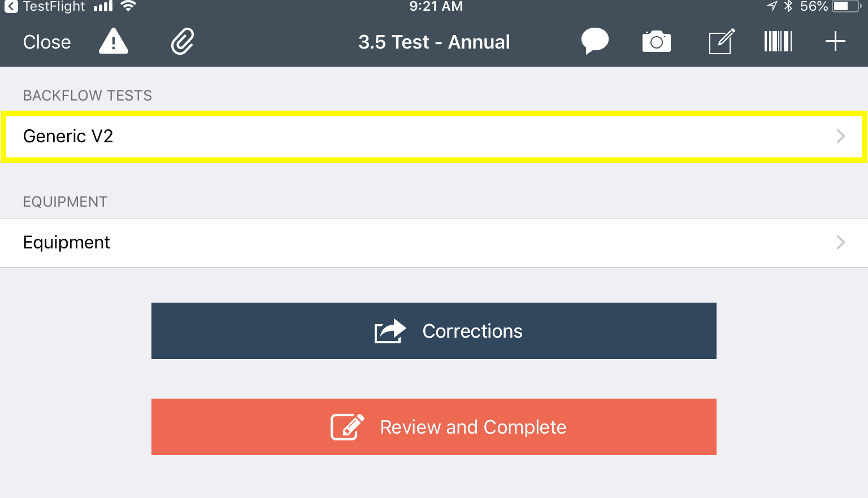Tap the plus icon to add an item

835,41
